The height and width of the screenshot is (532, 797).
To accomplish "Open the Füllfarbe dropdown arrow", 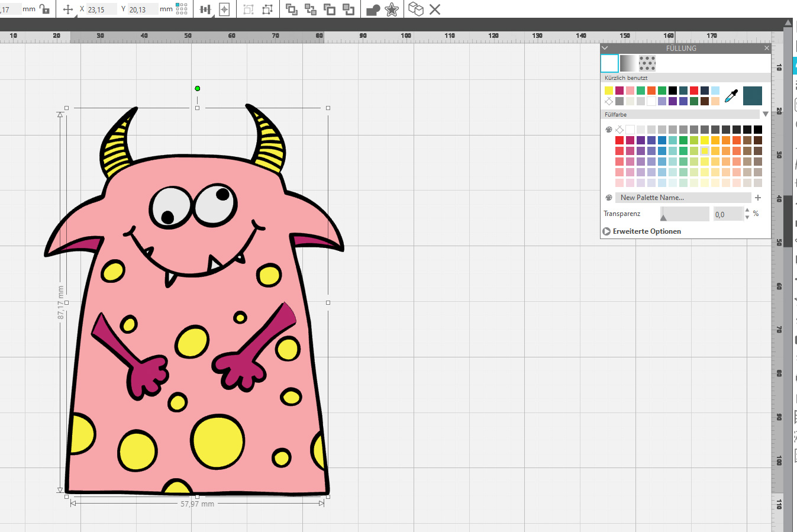I will pos(765,114).
